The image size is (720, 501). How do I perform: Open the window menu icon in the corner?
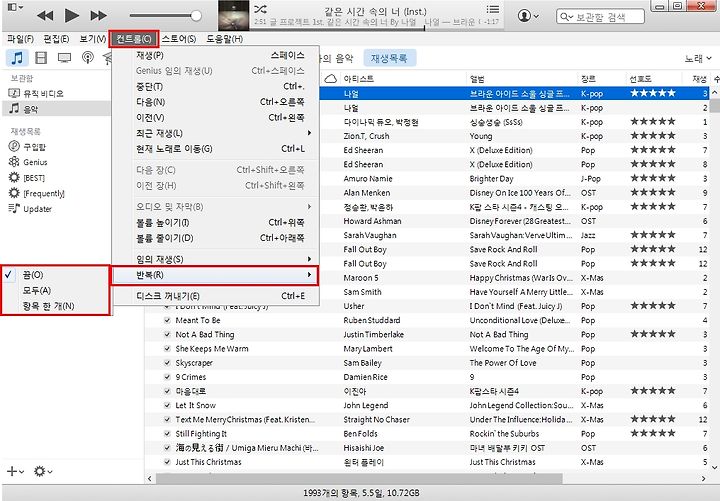pyautogui.click(x=15, y=7)
